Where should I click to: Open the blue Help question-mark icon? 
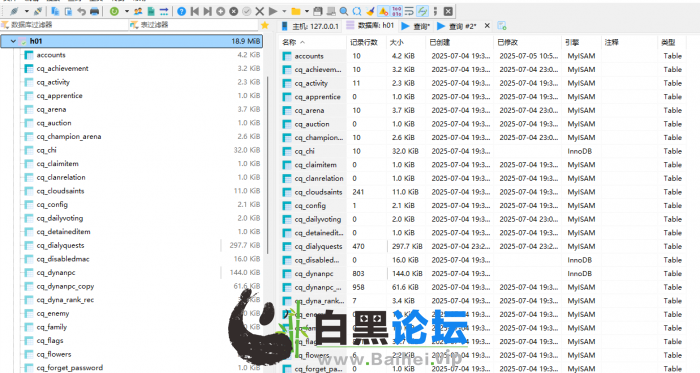181,11
